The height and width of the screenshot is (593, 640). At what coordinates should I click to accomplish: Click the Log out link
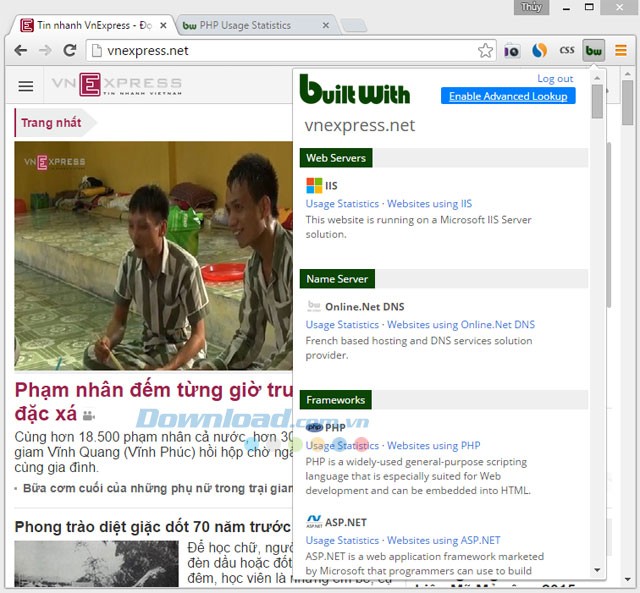click(555, 78)
